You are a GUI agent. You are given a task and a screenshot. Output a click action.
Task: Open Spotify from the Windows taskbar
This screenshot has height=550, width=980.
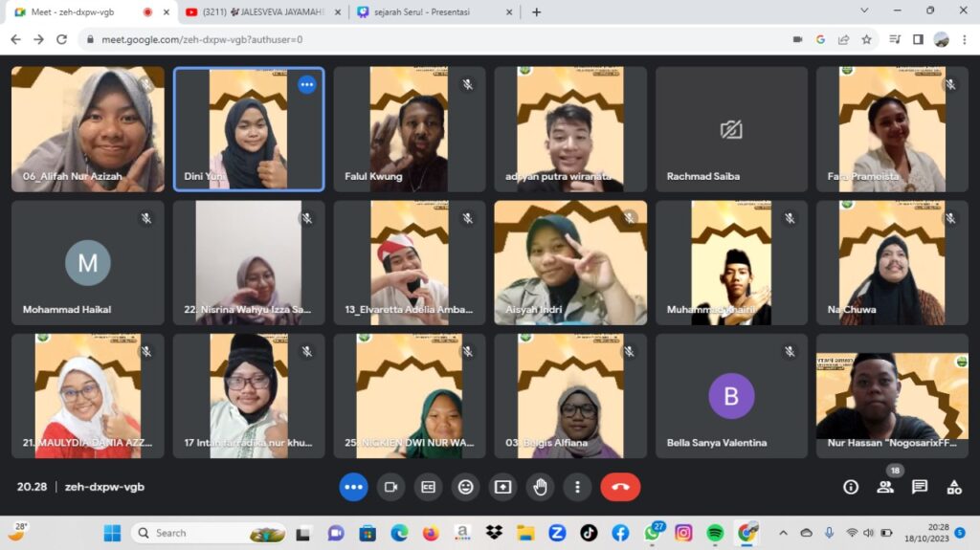[715, 533]
